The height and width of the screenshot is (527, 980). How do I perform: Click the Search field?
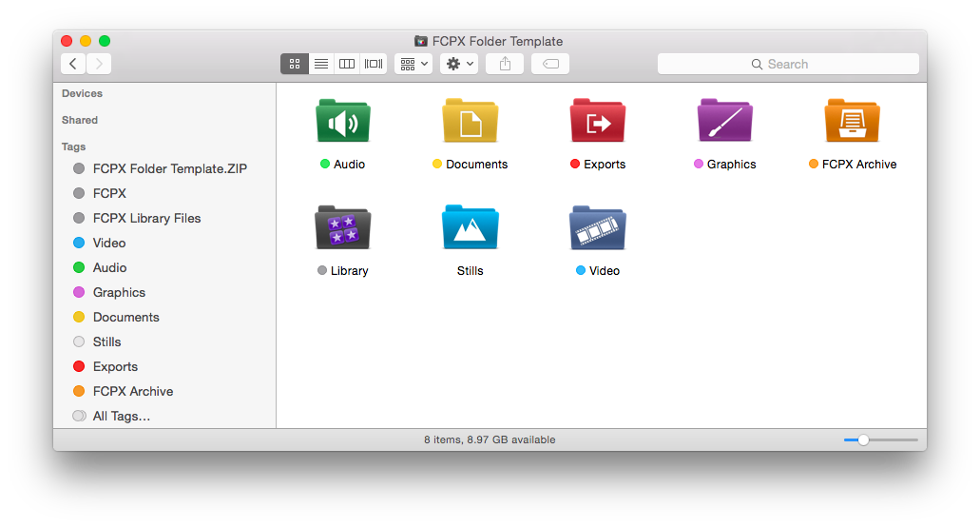(788, 64)
